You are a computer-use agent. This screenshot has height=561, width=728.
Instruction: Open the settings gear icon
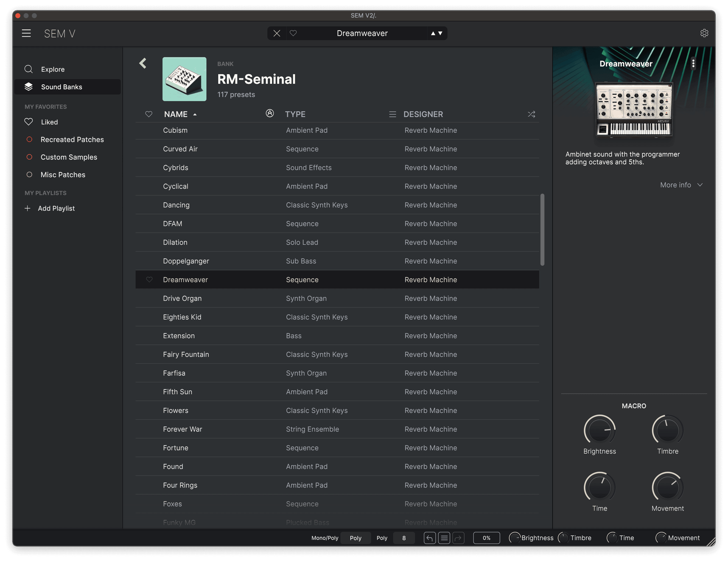point(704,33)
